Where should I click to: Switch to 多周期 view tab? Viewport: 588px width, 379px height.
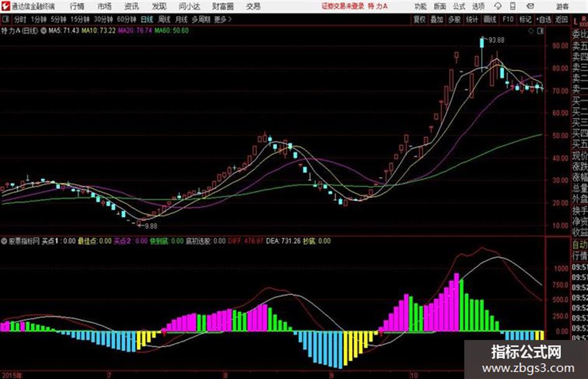coord(201,19)
